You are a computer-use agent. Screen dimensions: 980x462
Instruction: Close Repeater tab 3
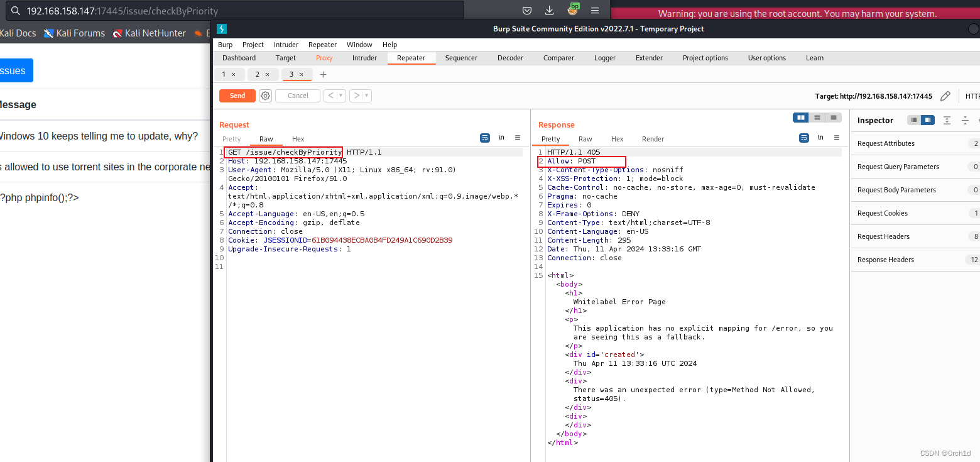click(301, 74)
